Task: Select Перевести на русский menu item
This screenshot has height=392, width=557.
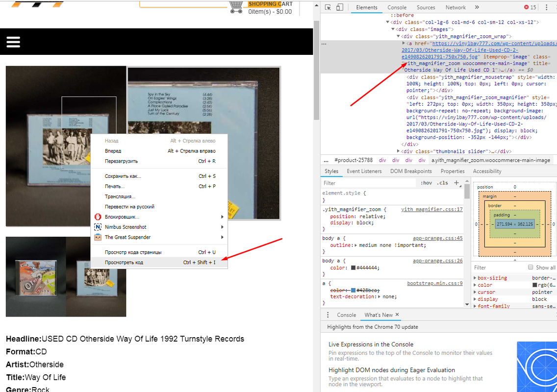Action: tap(159, 207)
